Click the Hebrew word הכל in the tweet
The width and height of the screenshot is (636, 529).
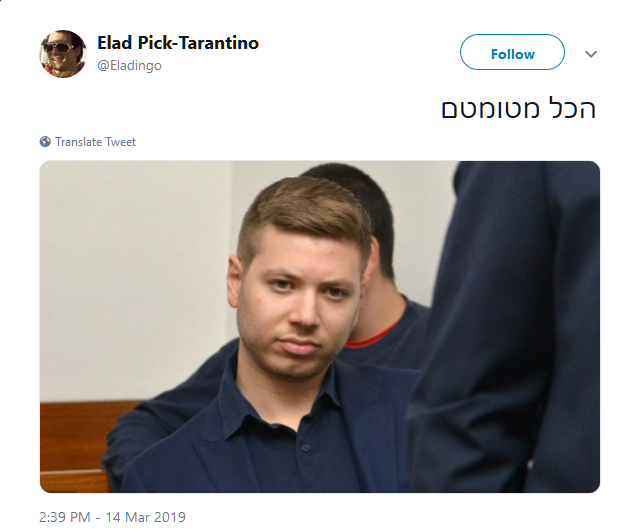572,108
